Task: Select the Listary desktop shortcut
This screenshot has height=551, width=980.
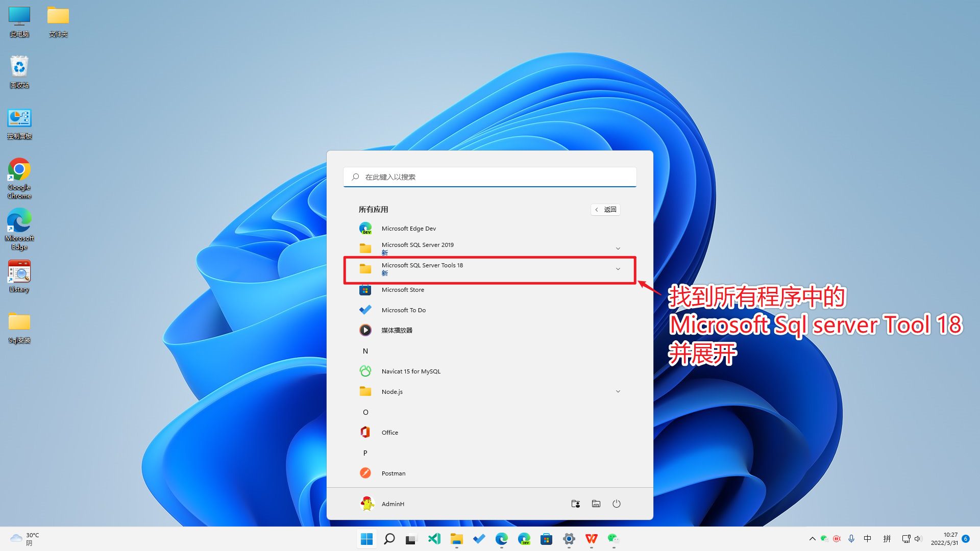Action: coord(19,276)
